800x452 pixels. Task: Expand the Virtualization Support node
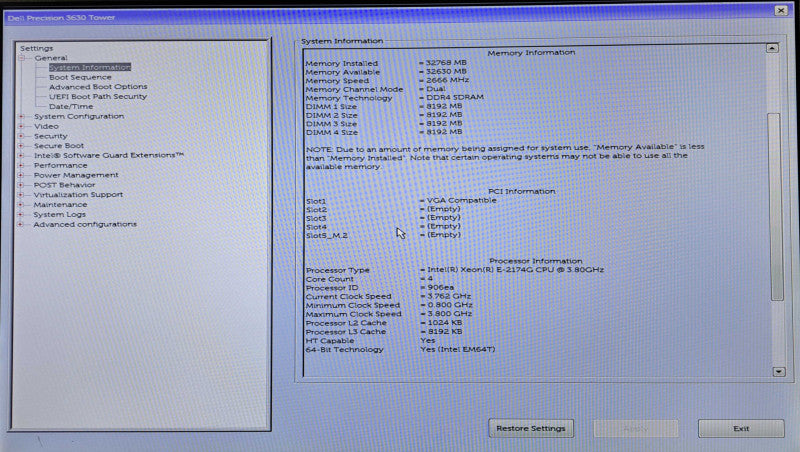pos(21,195)
